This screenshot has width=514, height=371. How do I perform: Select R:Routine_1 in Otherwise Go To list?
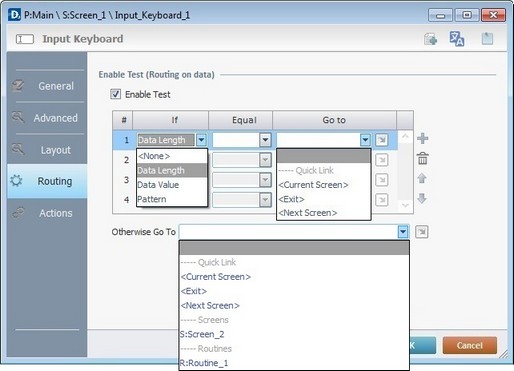pyautogui.click(x=294, y=363)
